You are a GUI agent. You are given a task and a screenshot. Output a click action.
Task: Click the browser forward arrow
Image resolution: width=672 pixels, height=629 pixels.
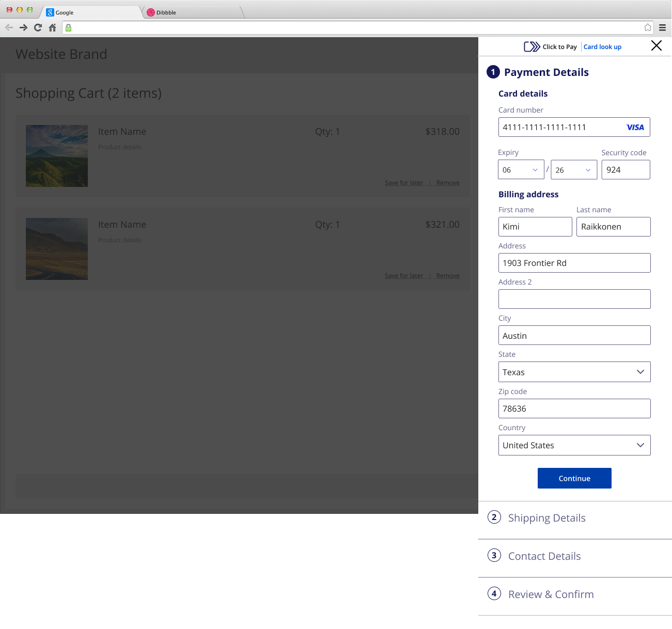pos(23,28)
